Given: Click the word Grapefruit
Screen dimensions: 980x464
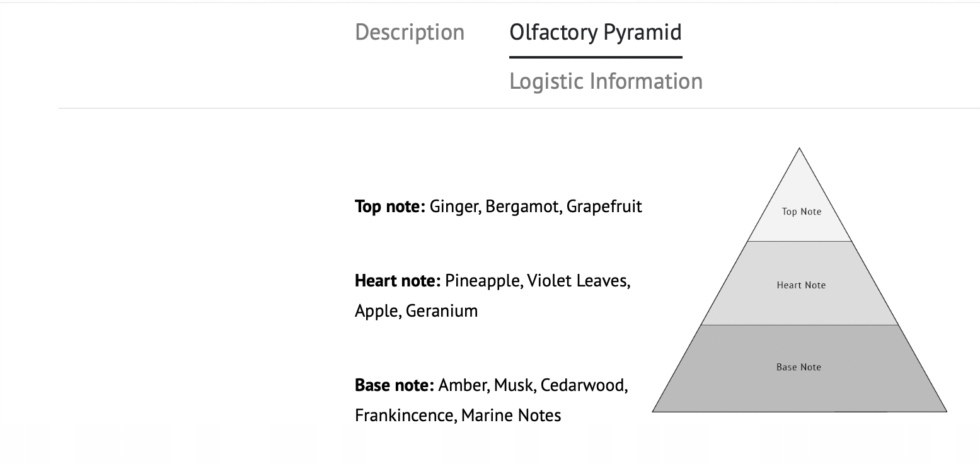Looking at the screenshot, I should click(604, 207).
